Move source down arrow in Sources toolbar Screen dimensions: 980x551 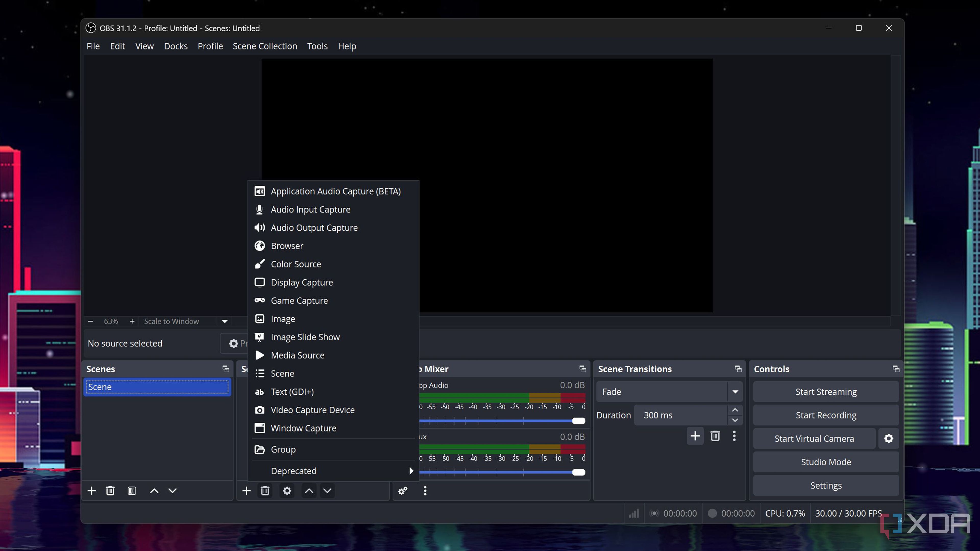click(327, 491)
